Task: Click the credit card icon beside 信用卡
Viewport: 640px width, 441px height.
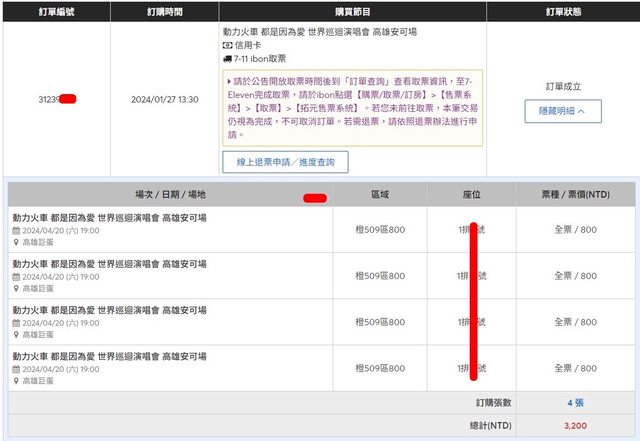Action: coord(227,46)
